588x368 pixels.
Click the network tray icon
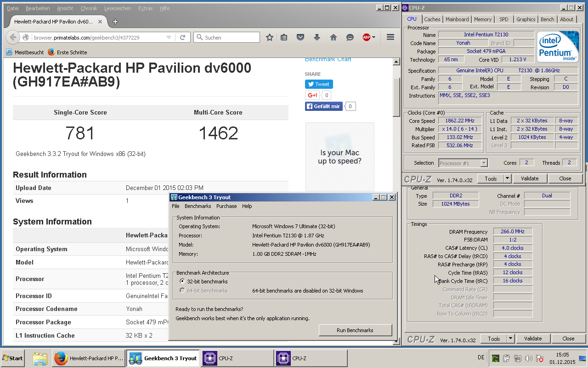tap(517, 358)
